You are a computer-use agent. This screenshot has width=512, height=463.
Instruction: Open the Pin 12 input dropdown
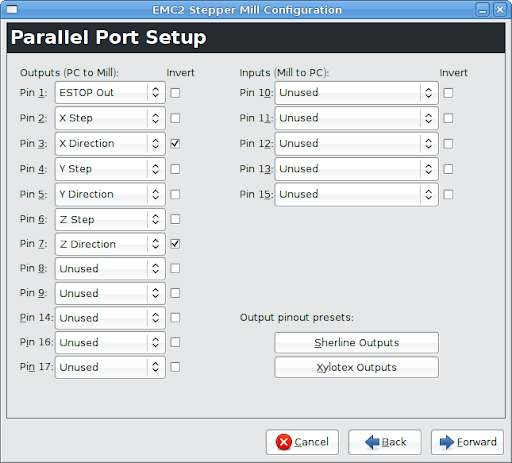point(356,144)
